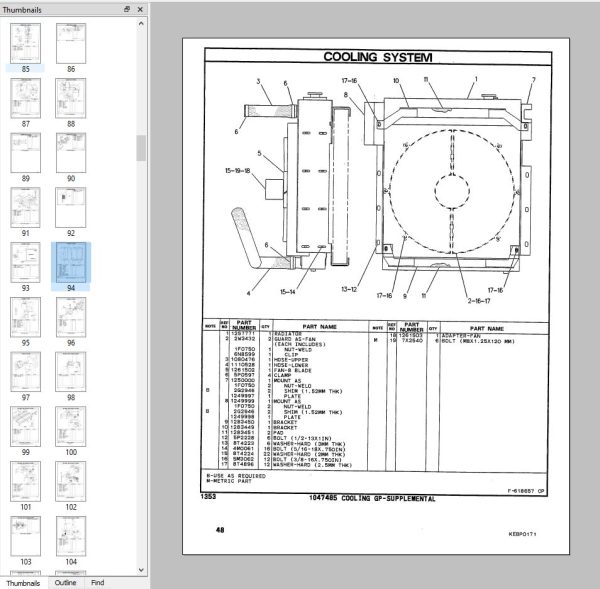Click the ADAPTER-FAN part name
Image resolution: width=600 pixels, height=589 pixels.
click(461, 336)
